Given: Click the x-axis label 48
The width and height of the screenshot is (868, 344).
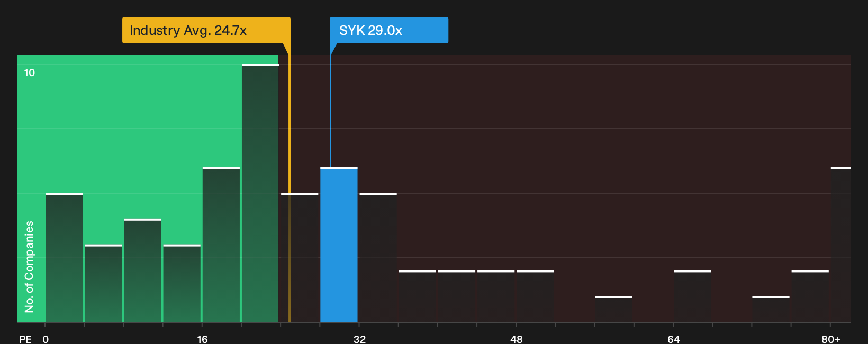Looking at the screenshot, I should coord(517,339).
